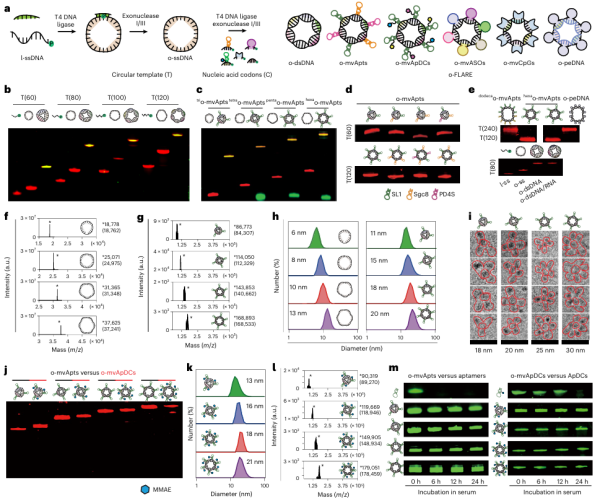
Task: Click the o-peDNA ring diagram
Action: coord(570,34)
